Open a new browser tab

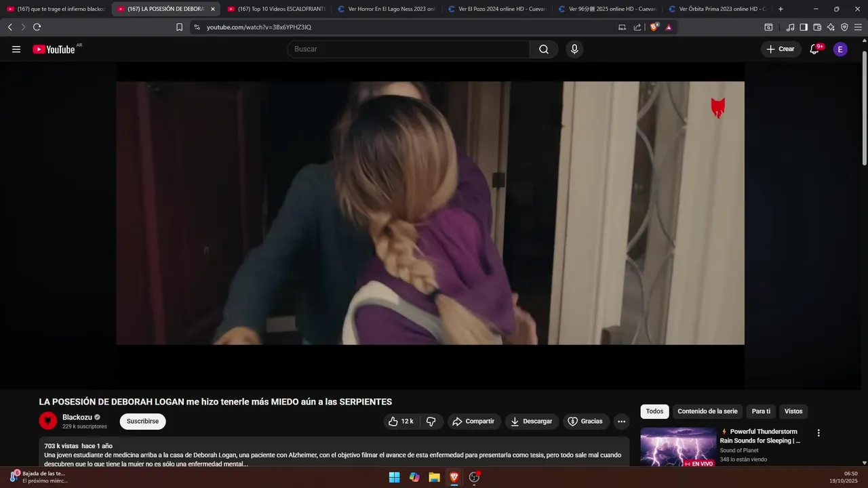click(x=781, y=9)
